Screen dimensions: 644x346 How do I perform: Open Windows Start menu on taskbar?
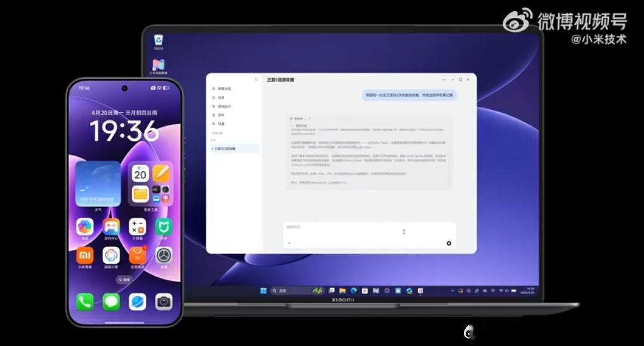(x=264, y=291)
